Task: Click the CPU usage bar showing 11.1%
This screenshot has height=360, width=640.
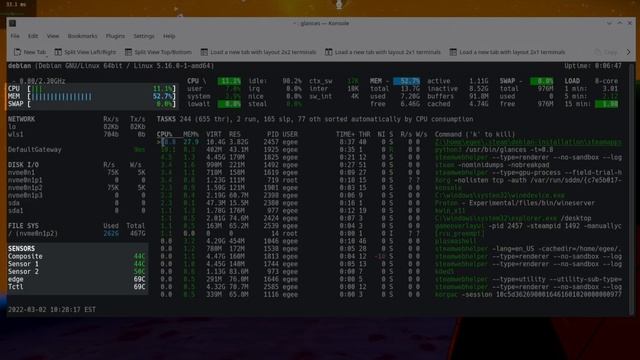Action: [x=92, y=89]
